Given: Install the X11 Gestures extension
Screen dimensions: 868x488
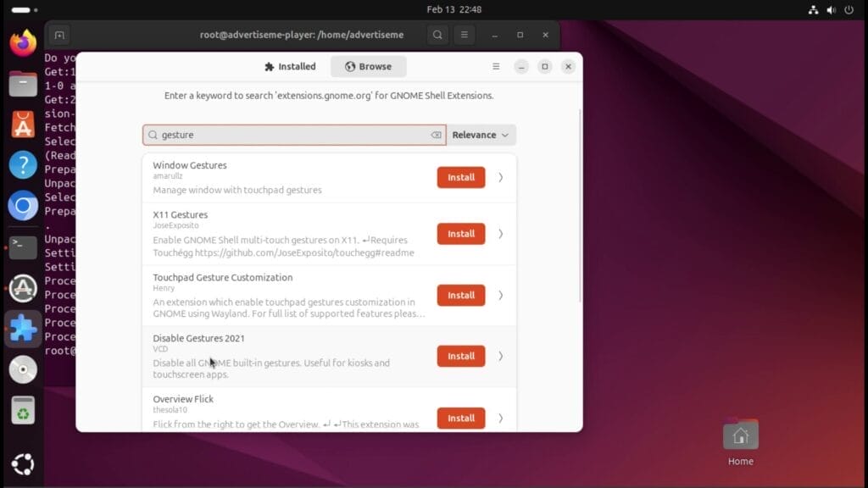Looking at the screenshot, I should point(460,233).
